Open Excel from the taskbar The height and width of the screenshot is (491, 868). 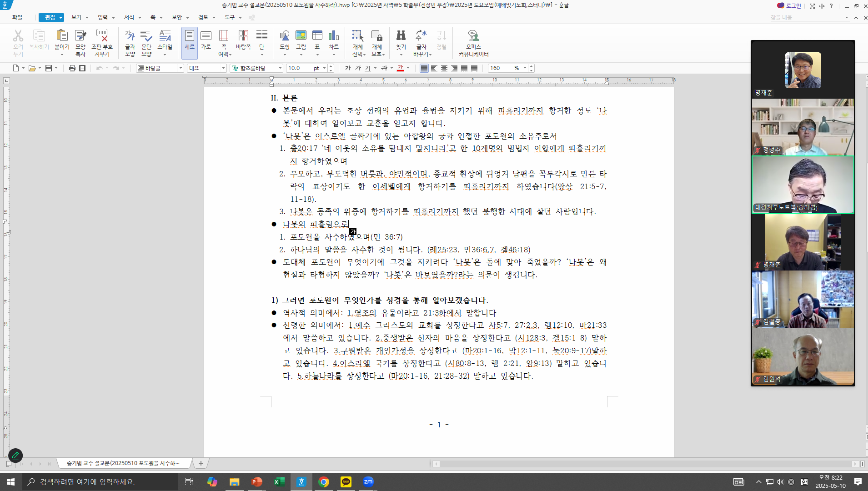coord(279,482)
